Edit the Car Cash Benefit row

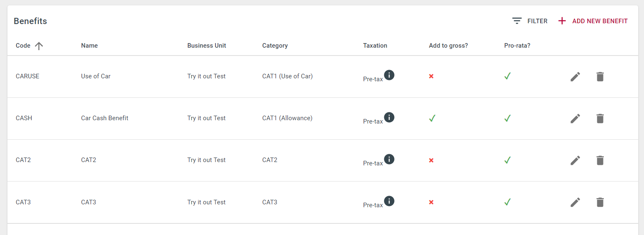click(575, 119)
